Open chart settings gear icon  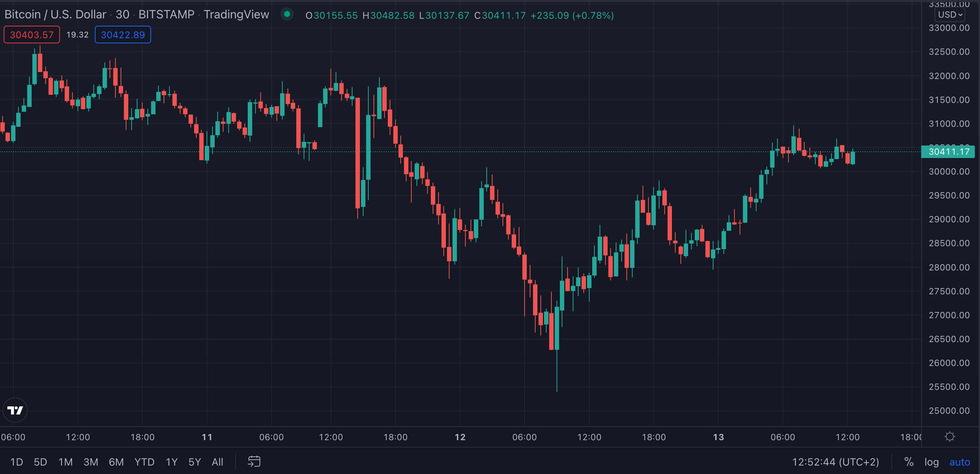[949, 437]
